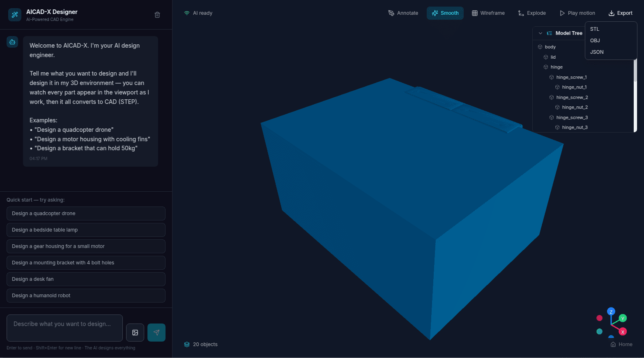The width and height of the screenshot is (644, 358).
Task: Toggle Wireframe view
Action: pyautogui.click(x=488, y=13)
